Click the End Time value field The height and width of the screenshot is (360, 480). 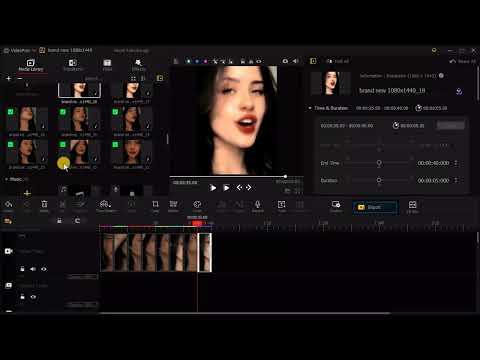pos(433,163)
